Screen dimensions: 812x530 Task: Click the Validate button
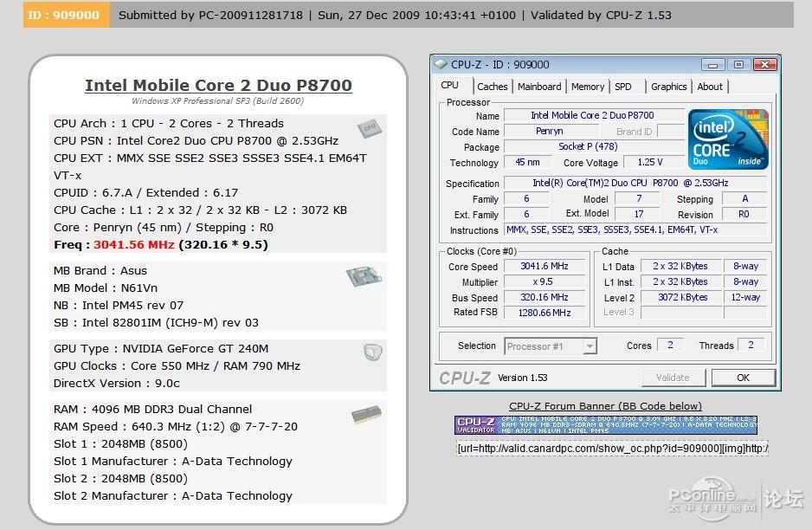coord(673,378)
